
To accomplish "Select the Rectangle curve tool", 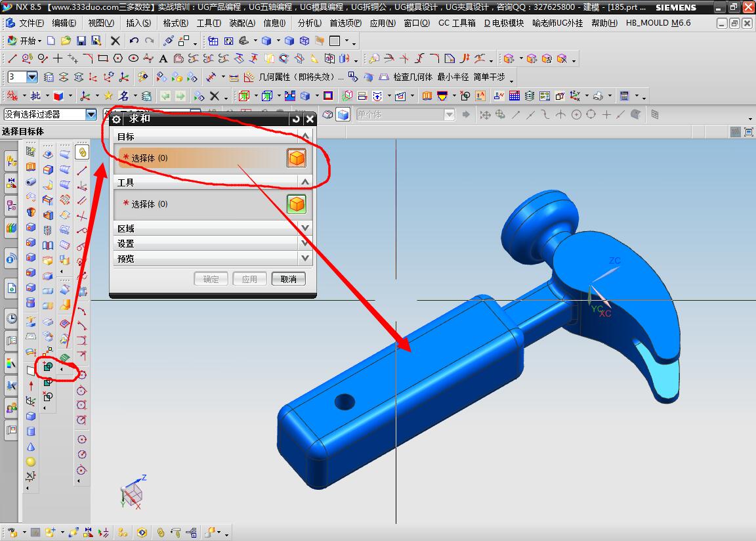I will point(102,59).
